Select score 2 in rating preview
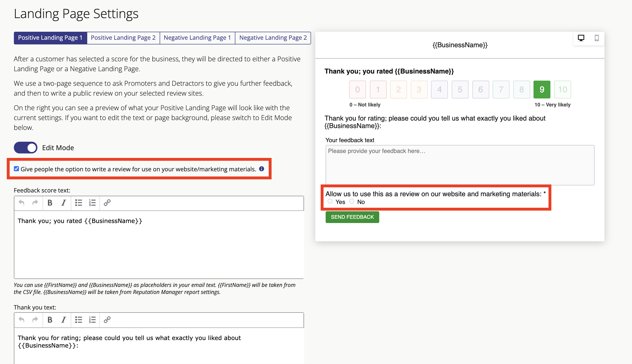Image resolution: width=632 pixels, height=364 pixels. (399, 90)
